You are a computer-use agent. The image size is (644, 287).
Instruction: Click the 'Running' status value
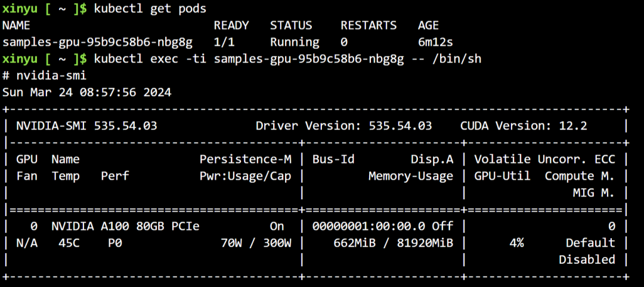(295, 42)
